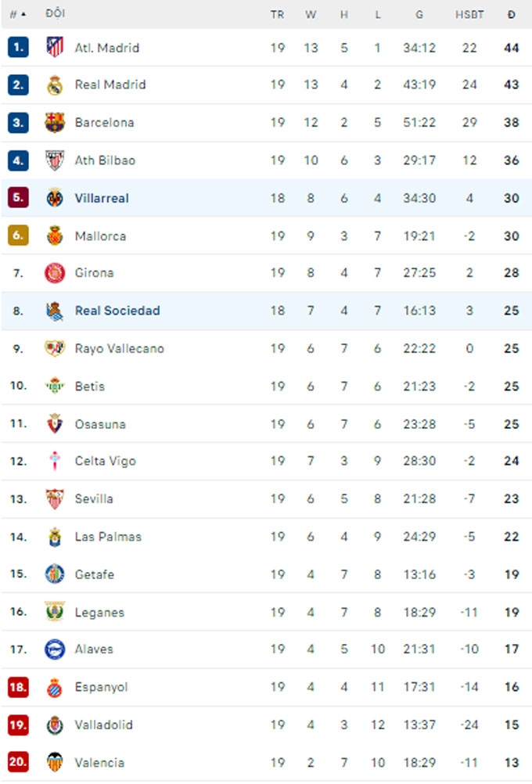Image resolution: width=532 pixels, height=784 pixels.
Task: Click the Valencia club crest
Action: pos(54,762)
